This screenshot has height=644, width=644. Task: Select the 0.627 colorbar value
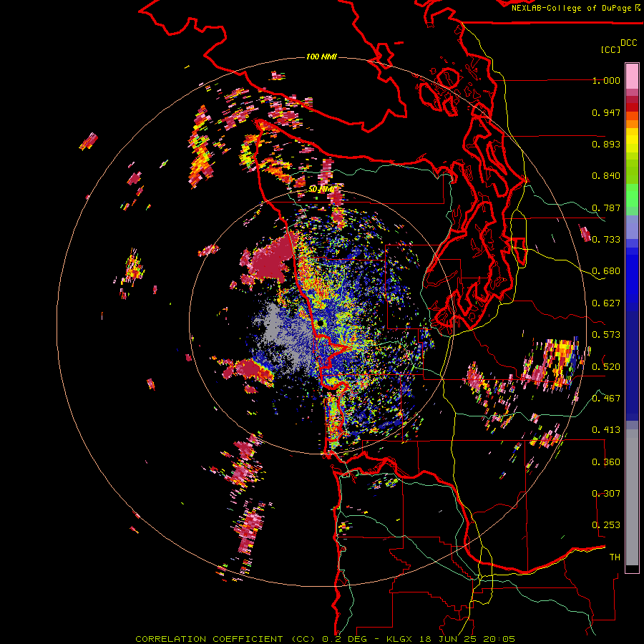pos(606,303)
